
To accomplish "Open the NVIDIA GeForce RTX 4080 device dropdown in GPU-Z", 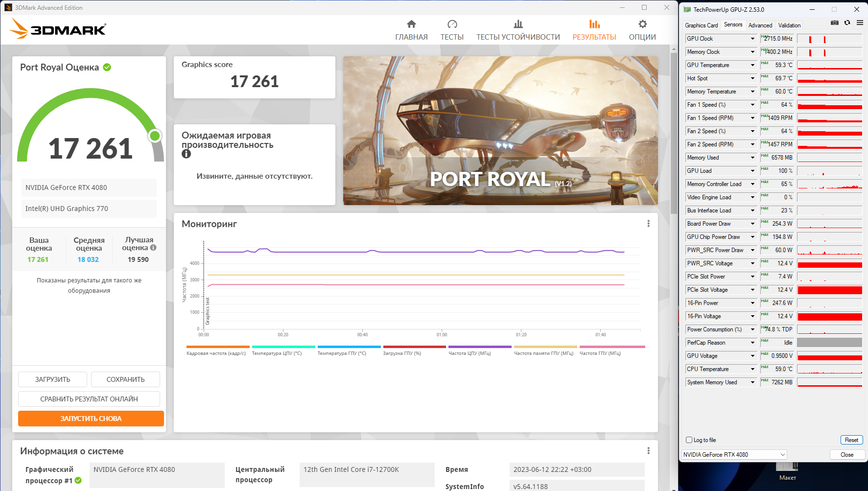I will pos(734,455).
